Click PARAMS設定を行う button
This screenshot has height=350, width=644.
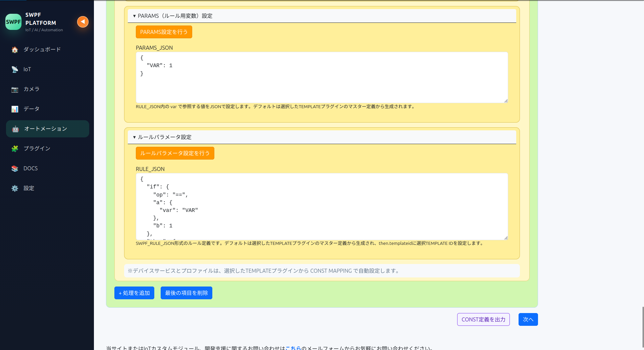[x=164, y=32]
